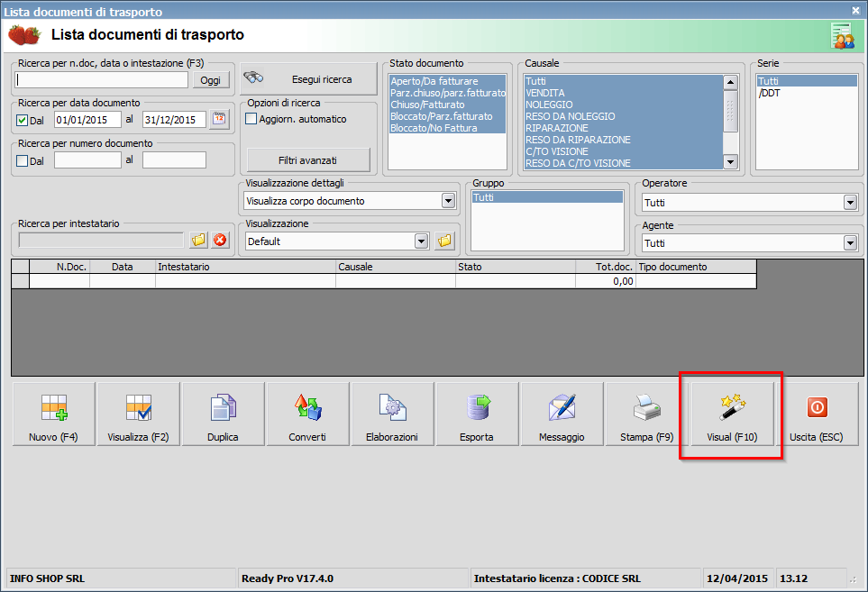Expand the Operatore dropdown

pos(850,203)
